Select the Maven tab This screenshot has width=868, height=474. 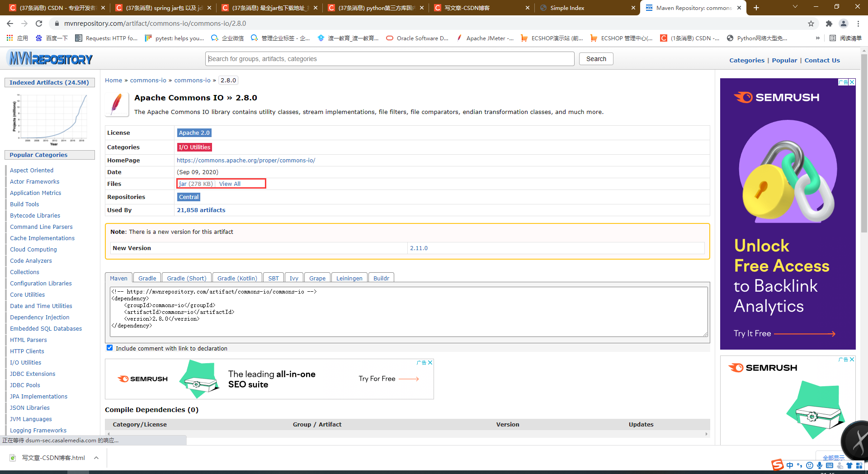(x=118, y=278)
